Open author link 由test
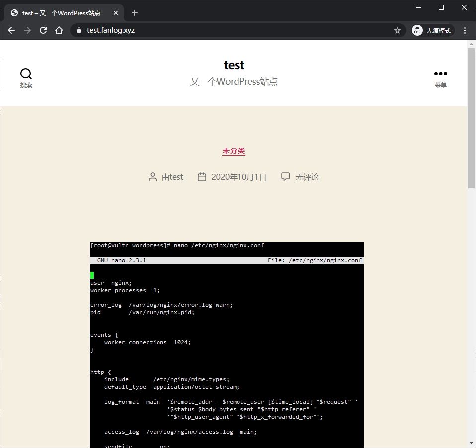 172,177
